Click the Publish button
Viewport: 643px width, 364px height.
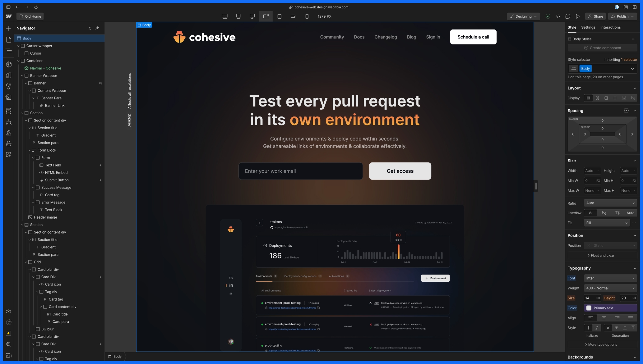622,16
